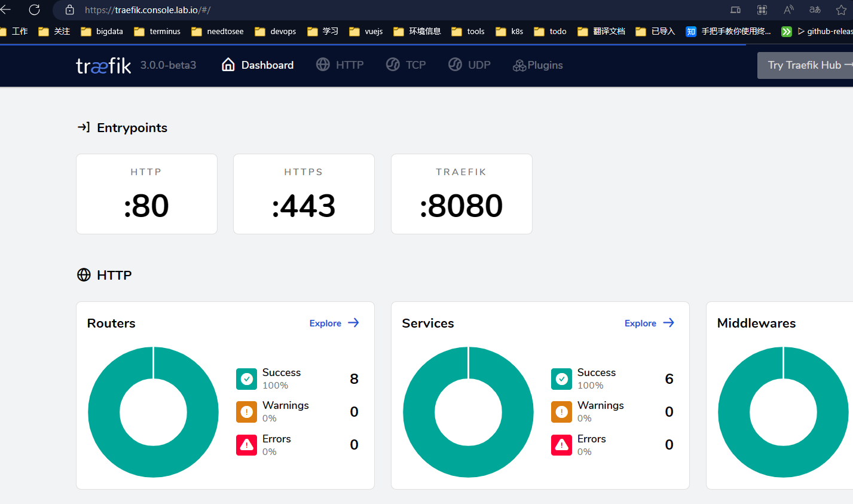The height and width of the screenshot is (504, 853).
Task: Open the todo bookmark folder
Action: (550, 31)
